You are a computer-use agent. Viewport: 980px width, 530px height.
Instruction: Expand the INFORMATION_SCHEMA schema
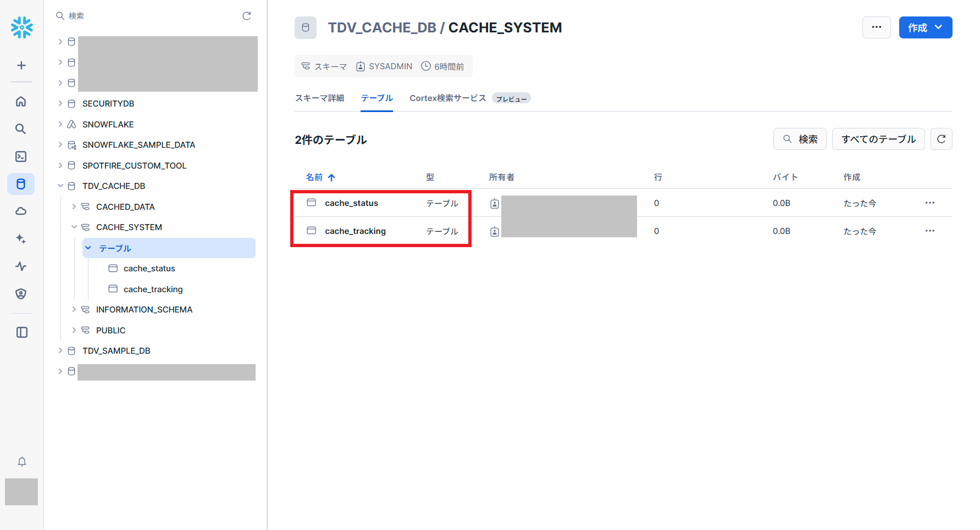click(x=74, y=309)
